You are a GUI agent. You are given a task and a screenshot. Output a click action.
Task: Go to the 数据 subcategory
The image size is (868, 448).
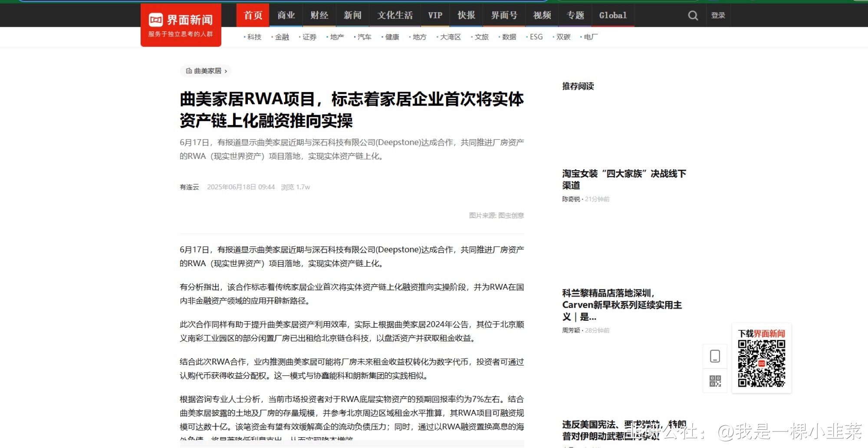[x=509, y=37]
